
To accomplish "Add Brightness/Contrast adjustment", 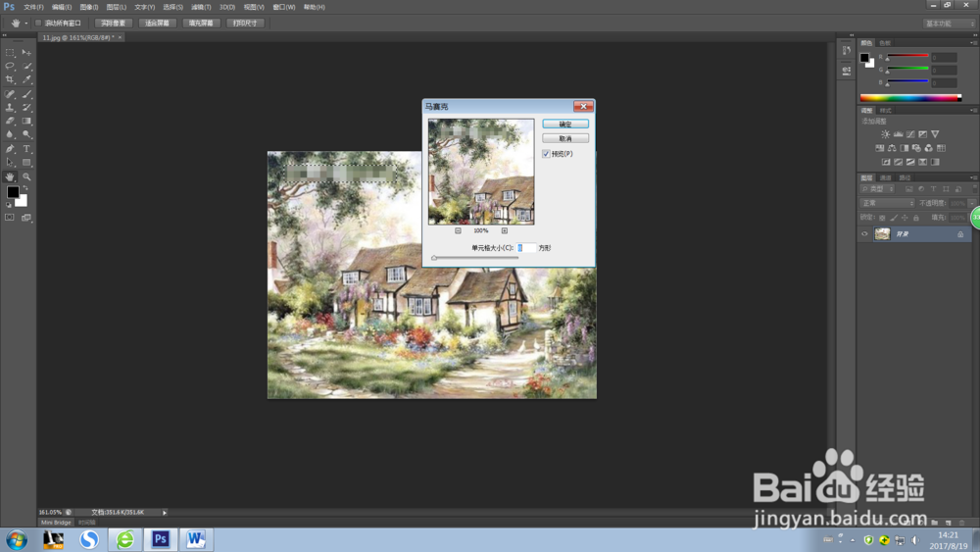I will pyautogui.click(x=885, y=134).
